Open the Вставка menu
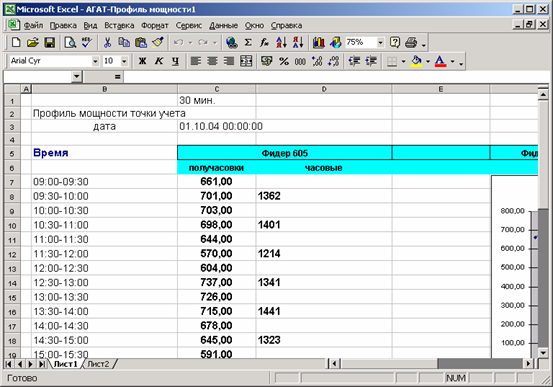 [x=119, y=25]
